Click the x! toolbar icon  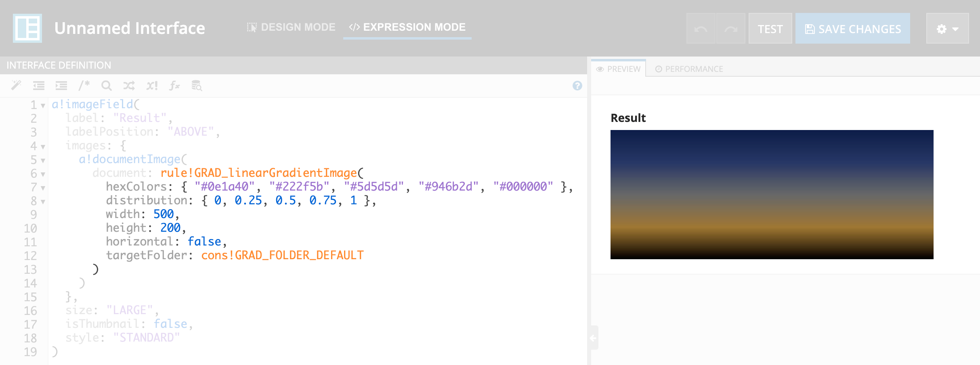pyautogui.click(x=152, y=86)
